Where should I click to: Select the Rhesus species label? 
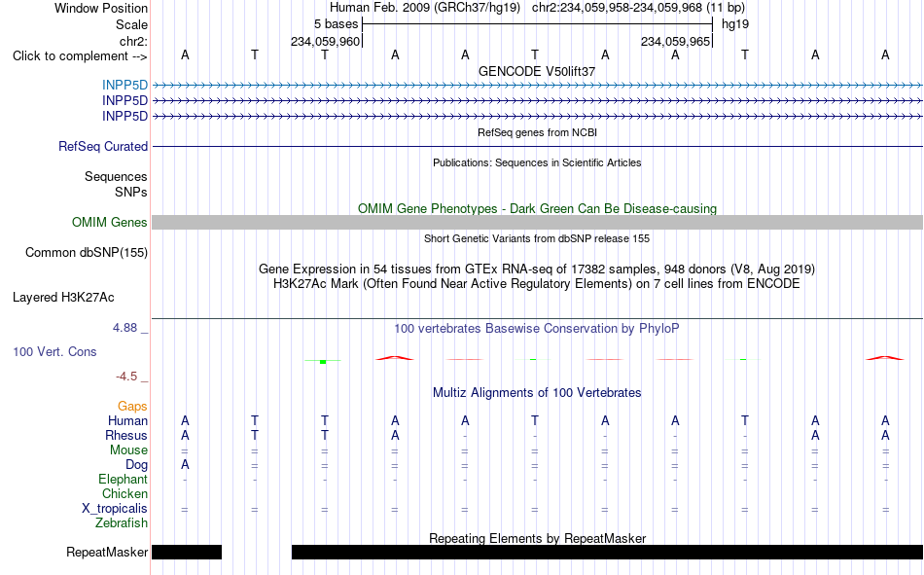[126, 435]
